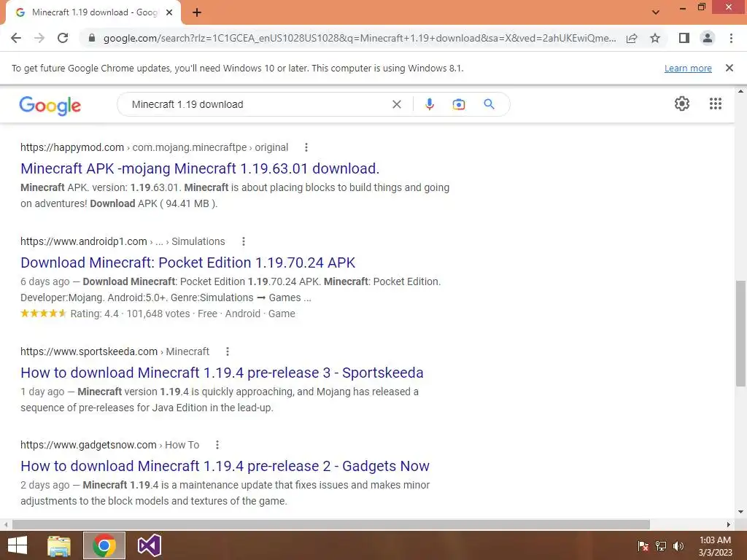Screen dimensions: 747x560
Task: Open the Chrome side panel
Action: [x=684, y=38]
